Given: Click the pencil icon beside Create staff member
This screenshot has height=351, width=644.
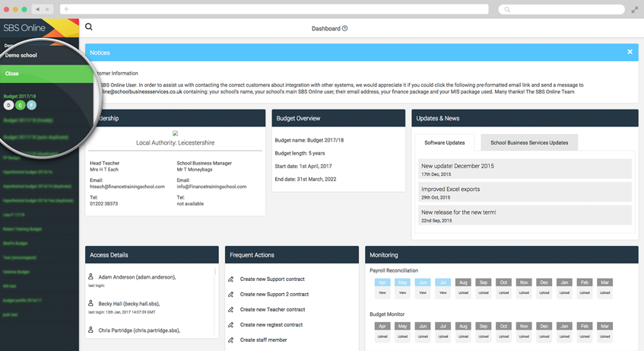Looking at the screenshot, I should [231, 340].
